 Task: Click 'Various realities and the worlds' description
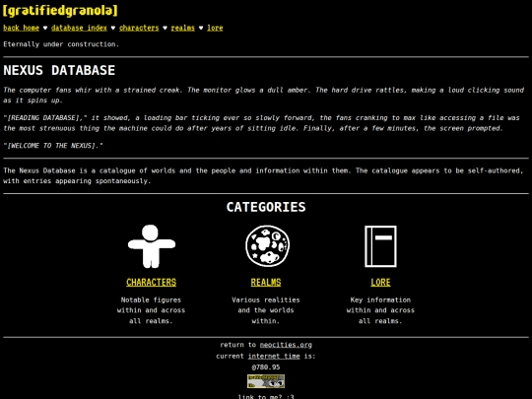click(x=266, y=310)
